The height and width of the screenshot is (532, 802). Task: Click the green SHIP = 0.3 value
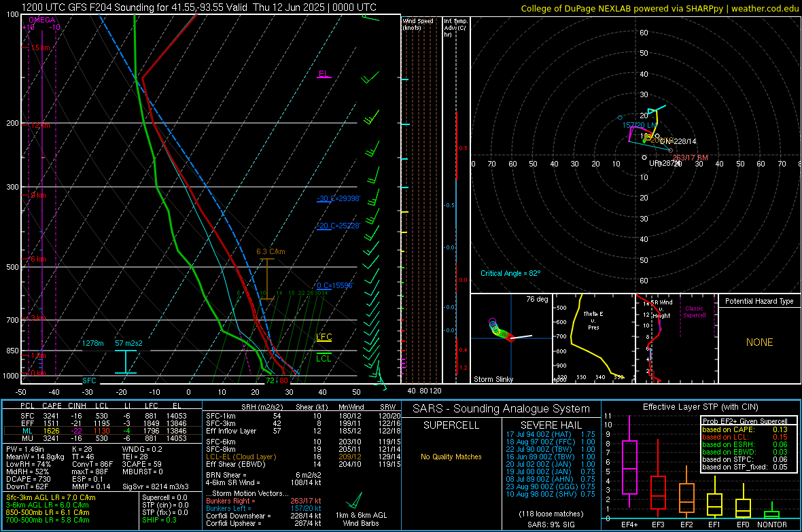tap(159, 520)
